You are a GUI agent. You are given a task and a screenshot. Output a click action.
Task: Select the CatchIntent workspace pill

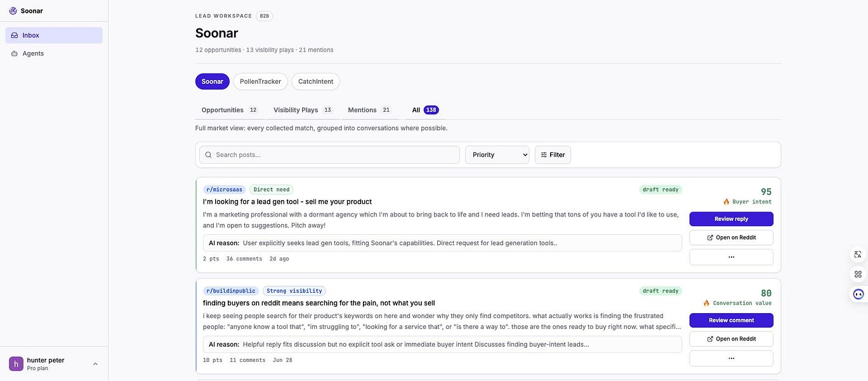tap(315, 81)
